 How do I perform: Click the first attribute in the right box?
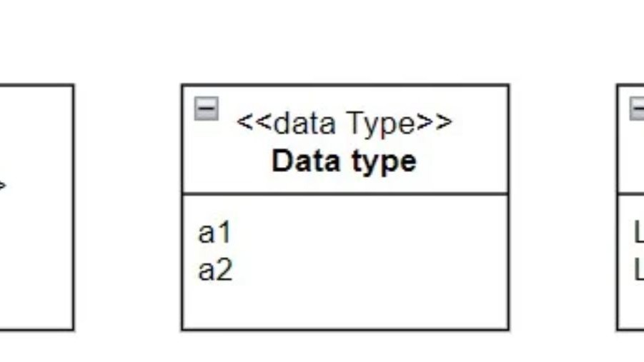[x=638, y=233]
